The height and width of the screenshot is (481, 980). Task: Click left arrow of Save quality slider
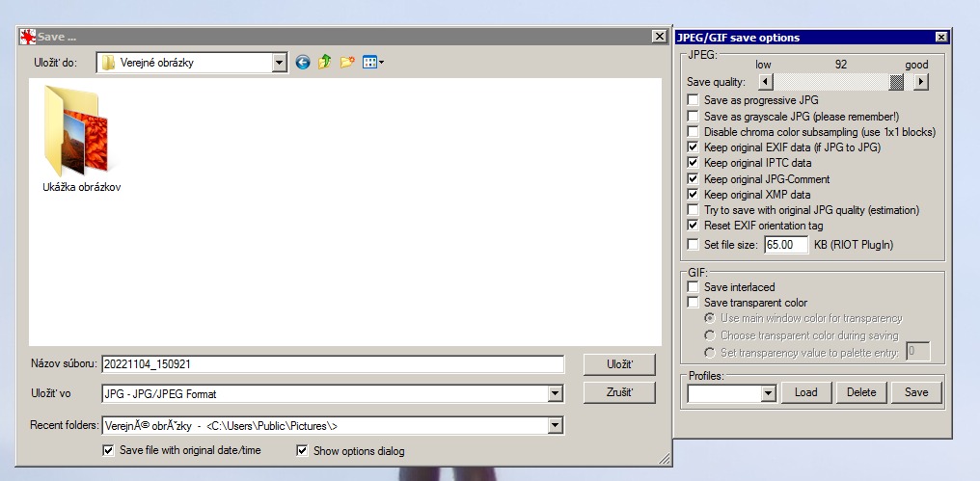[x=766, y=82]
